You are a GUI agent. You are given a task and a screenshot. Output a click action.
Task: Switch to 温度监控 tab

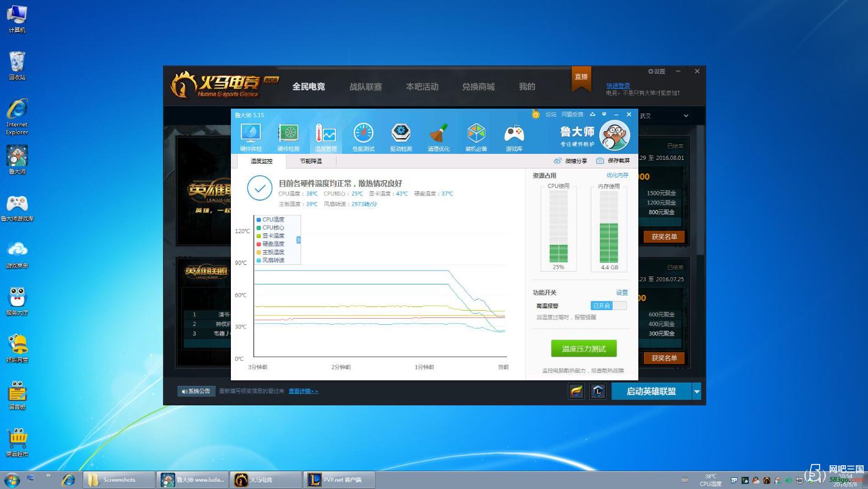coord(261,161)
